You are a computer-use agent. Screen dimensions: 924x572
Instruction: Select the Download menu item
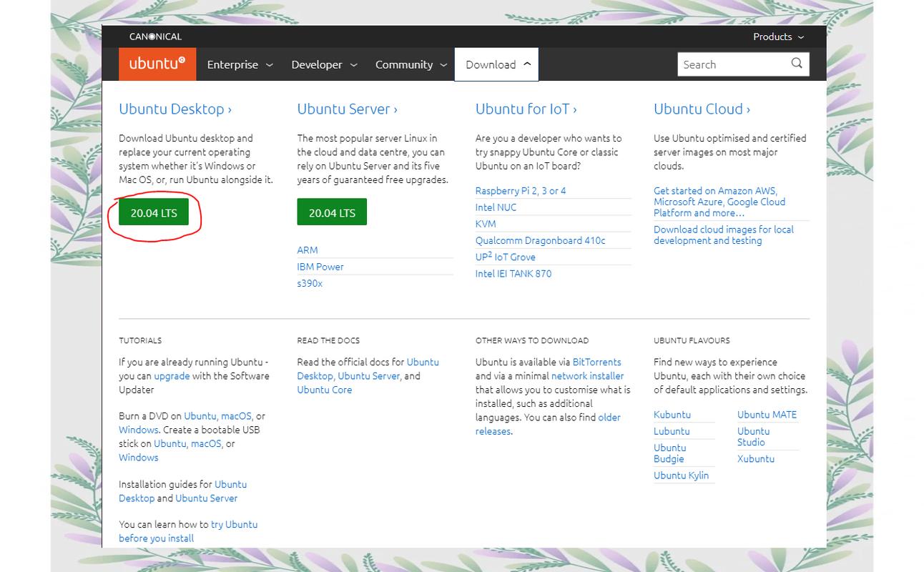click(491, 64)
